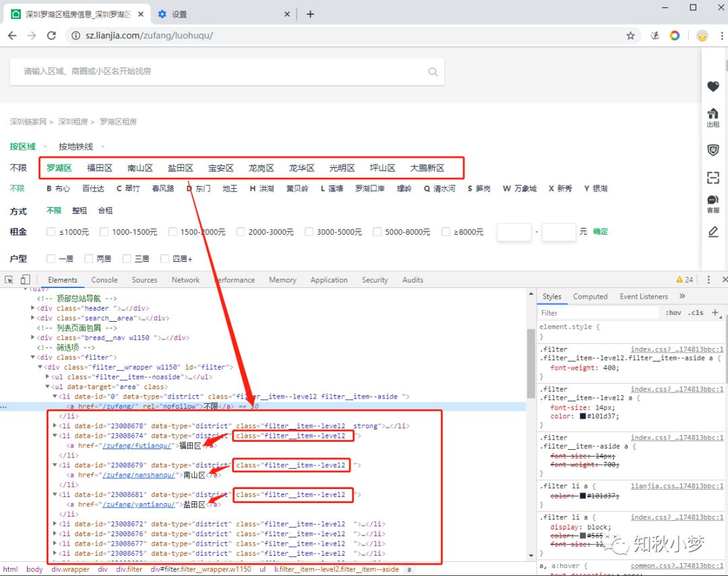Screen dimensions: 728x576
Task: Toggle the :hov element state button
Action: (x=673, y=313)
